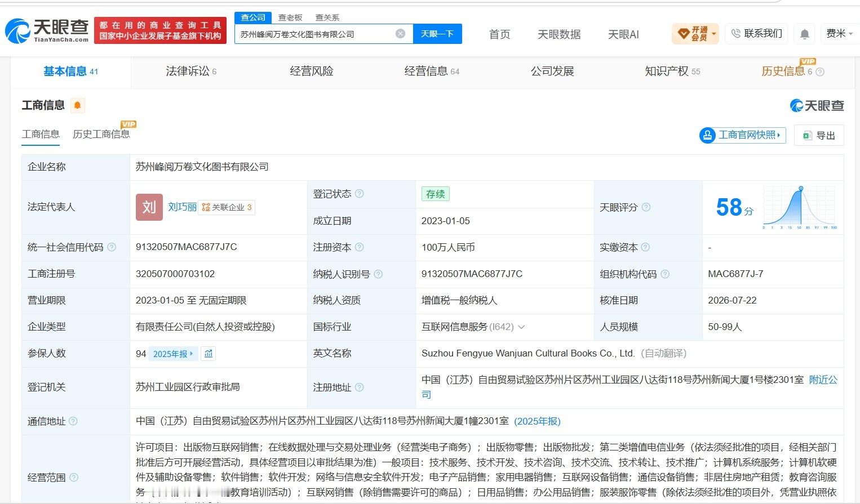Click the 增值税一般纳税人 taxpayer qualification value
Image resolution: width=860 pixels, height=504 pixels.
coord(459,301)
